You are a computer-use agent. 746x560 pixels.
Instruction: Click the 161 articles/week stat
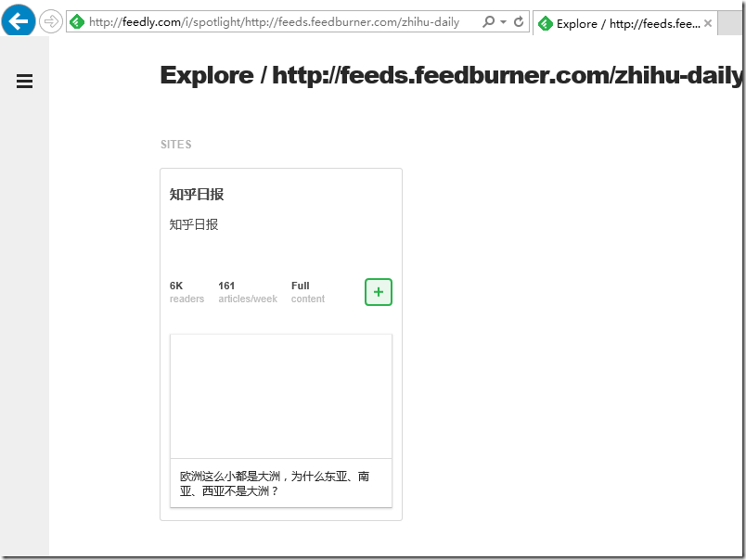(x=248, y=292)
